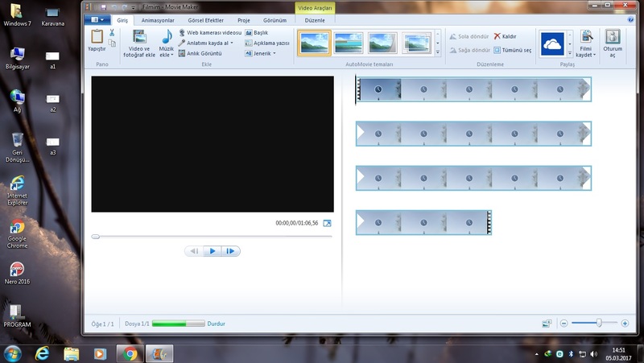The height and width of the screenshot is (363, 644).
Task: Switch to Görünüm tab
Action: (x=275, y=20)
